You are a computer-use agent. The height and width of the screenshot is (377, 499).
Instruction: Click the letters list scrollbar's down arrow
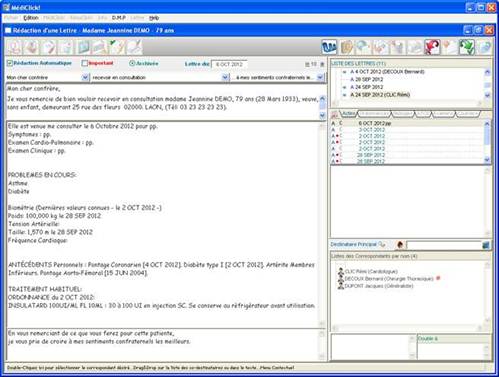487,95
